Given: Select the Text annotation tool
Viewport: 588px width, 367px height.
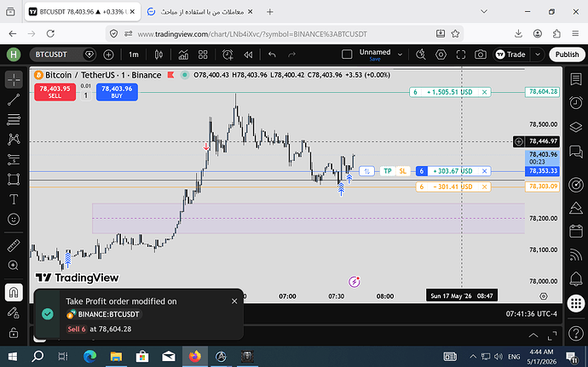Looking at the screenshot, I should (14, 199).
